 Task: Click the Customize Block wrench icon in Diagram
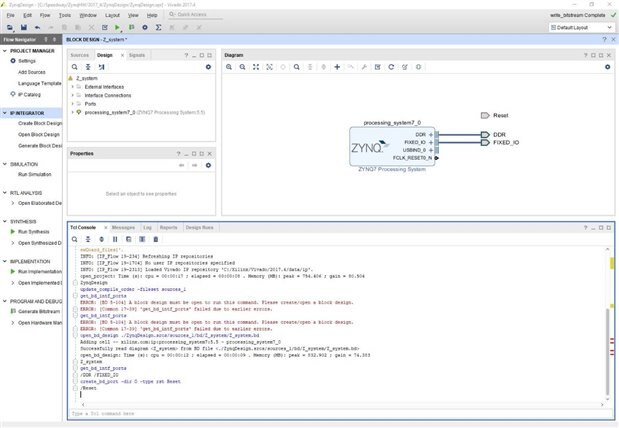pos(363,67)
